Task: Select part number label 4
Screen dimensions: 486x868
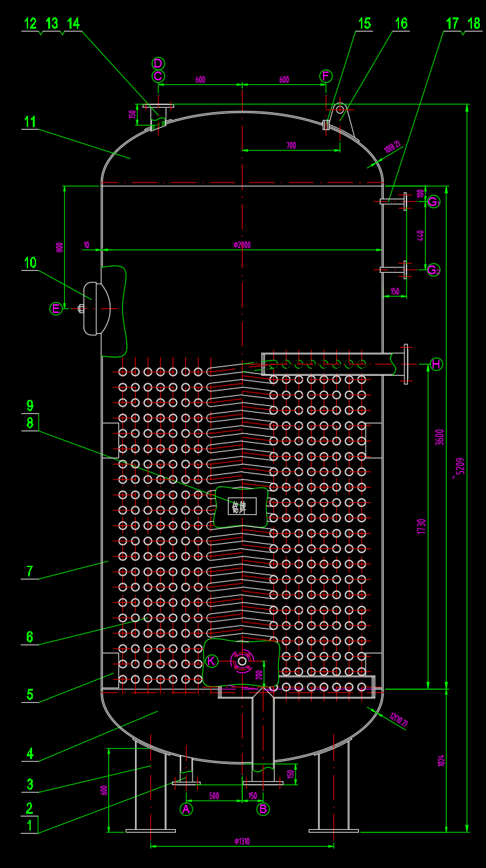Action: coord(29,753)
